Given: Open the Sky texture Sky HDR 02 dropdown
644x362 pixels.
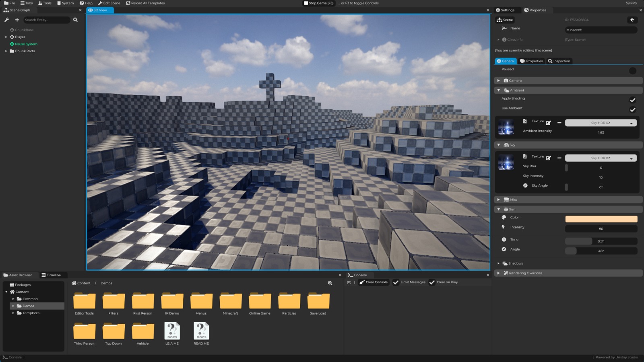Looking at the screenshot, I should tap(601, 158).
